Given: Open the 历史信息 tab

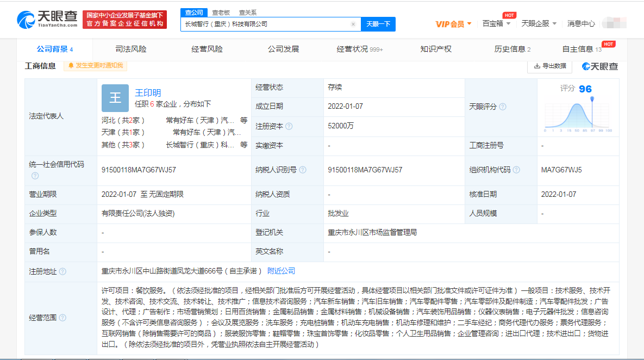Looking at the screenshot, I should (512, 49).
